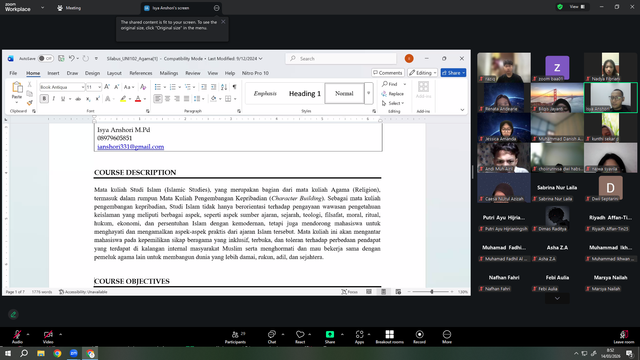Click the Focus mode button in status bar

coord(350,292)
